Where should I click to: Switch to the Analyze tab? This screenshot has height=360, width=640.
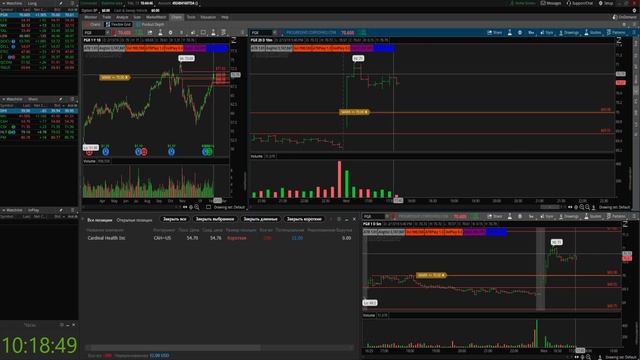point(122,17)
